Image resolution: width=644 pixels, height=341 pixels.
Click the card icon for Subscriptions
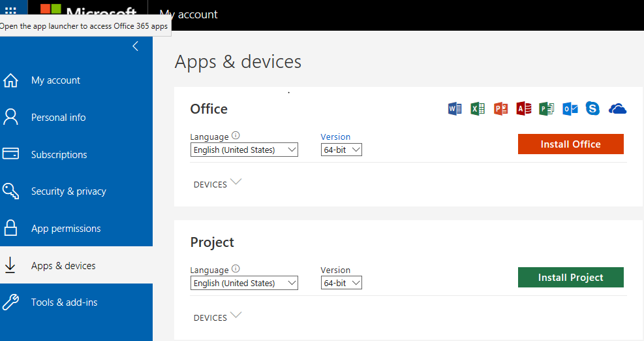pos(10,154)
